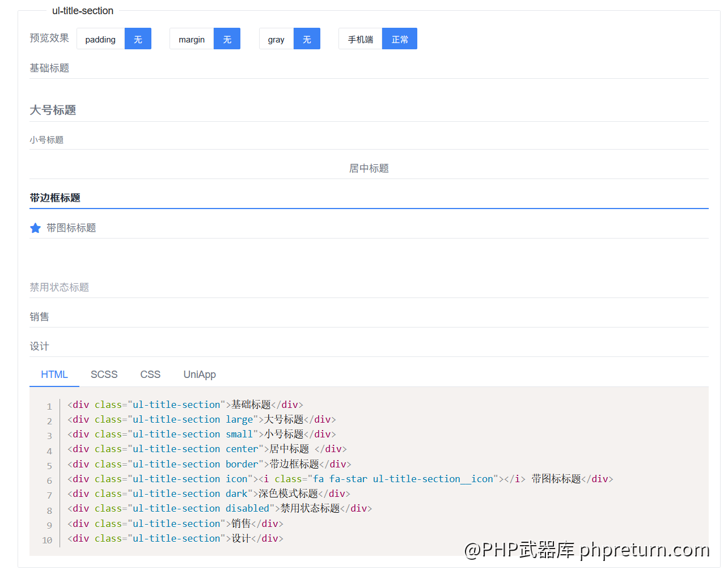Switch to the SCSS tab
Image resolution: width=728 pixels, height=574 pixels.
coord(104,375)
